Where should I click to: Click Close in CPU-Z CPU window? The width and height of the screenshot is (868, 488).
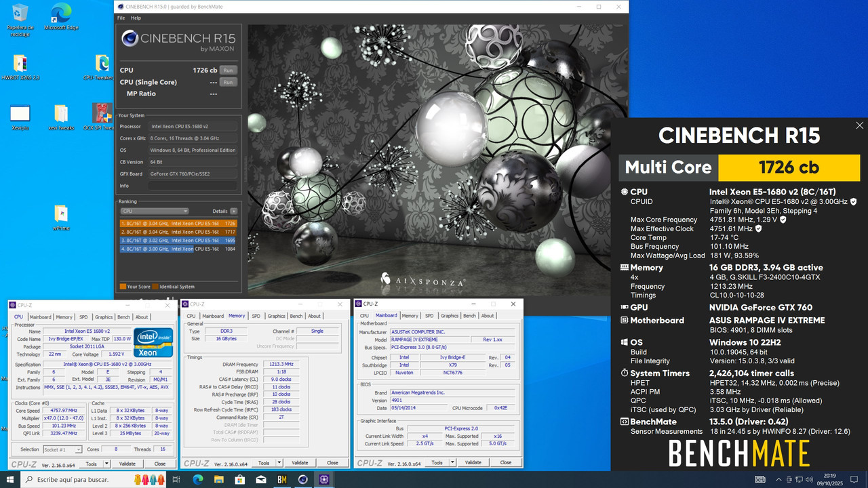[x=160, y=464]
